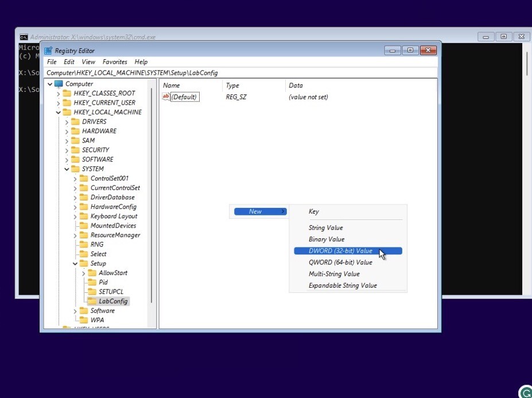The image size is (532, 398).
Task: Click the Computer icon in the tree
Action: 59,84
